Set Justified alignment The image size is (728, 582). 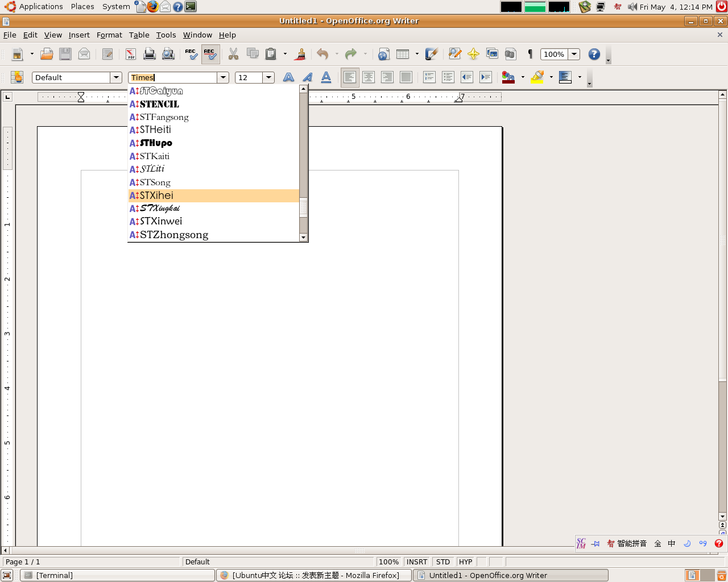click(x=406, y=77)
